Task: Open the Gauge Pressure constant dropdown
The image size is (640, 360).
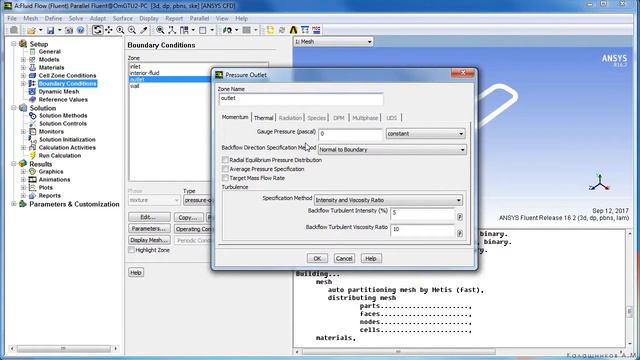Action: 425,134
